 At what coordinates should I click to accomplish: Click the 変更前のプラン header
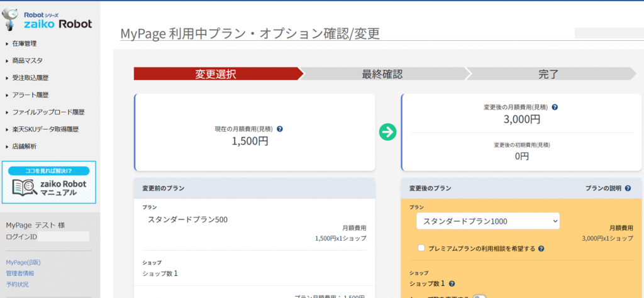click(164, 189)
